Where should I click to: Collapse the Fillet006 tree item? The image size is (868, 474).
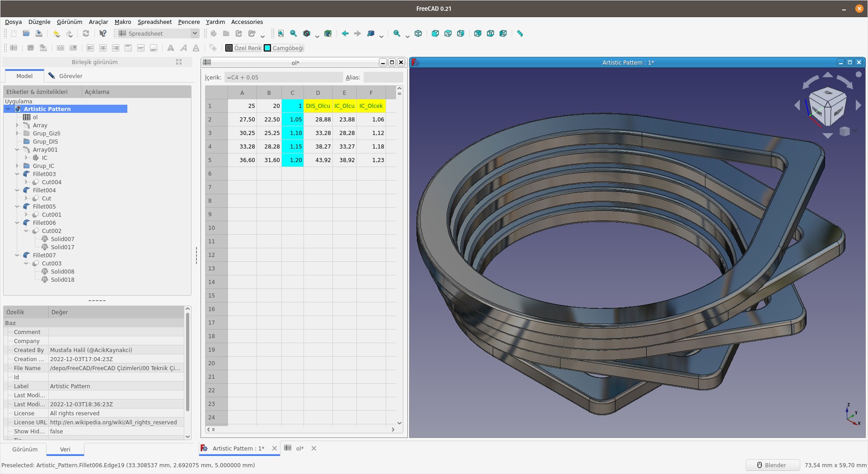pos(17,223)
